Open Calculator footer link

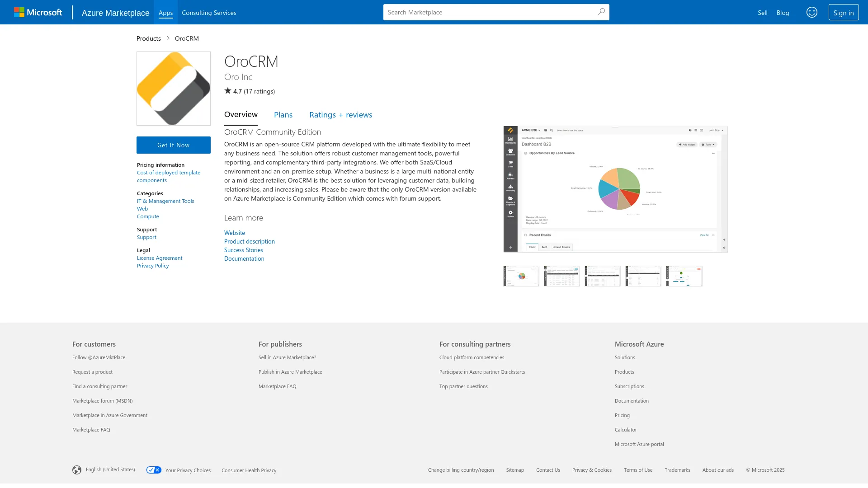(626, 430)
